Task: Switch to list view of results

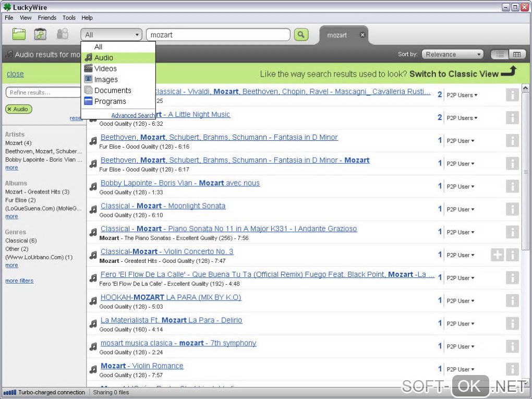Action: click(x=500, y=54)
